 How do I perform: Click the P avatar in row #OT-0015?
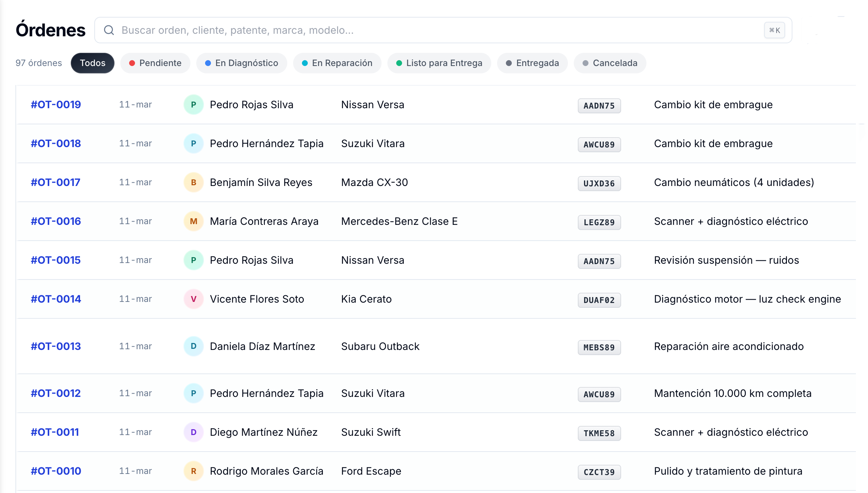[x=194, y=260]
